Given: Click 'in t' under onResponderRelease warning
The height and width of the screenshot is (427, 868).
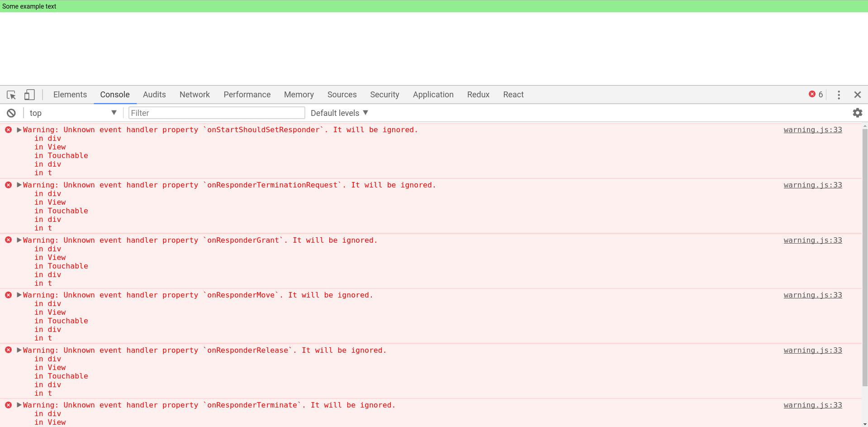Looking at the screenshot, I should [x=43, y=393].
